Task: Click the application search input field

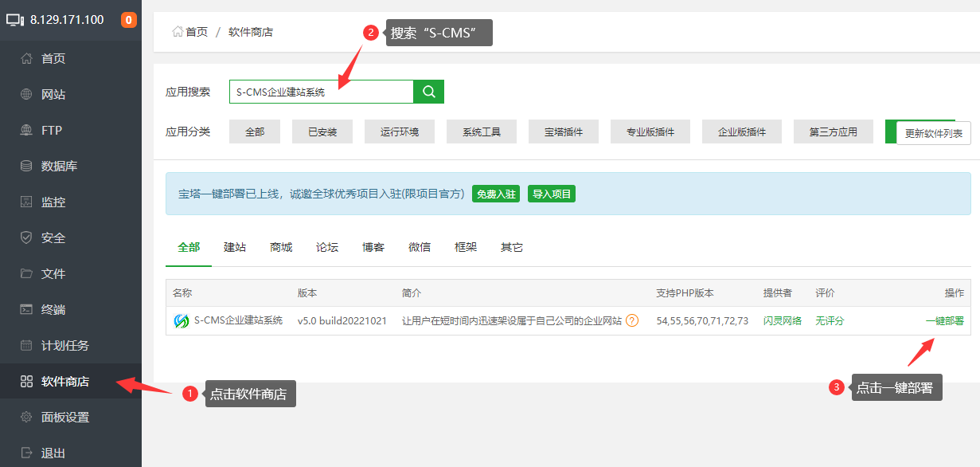Action: [321, 92]
